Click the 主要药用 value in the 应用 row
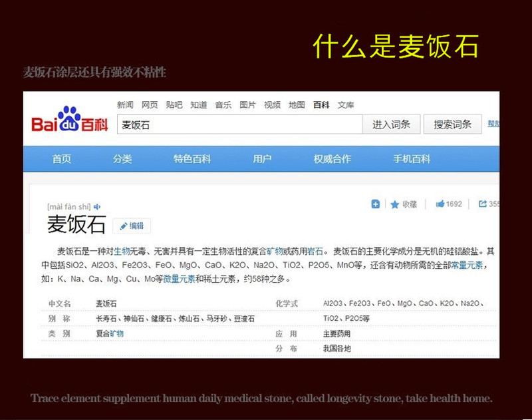Screen dimensions: 532x420 tap(336, 333)
